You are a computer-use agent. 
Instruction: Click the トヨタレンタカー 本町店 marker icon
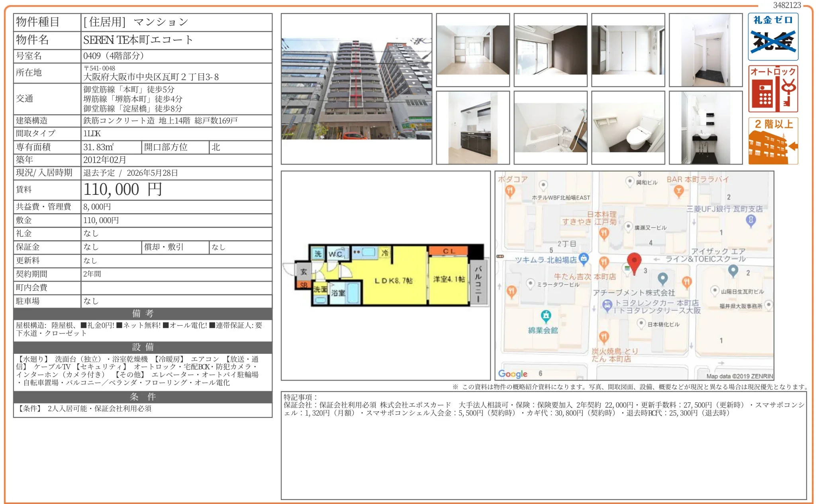607,305
